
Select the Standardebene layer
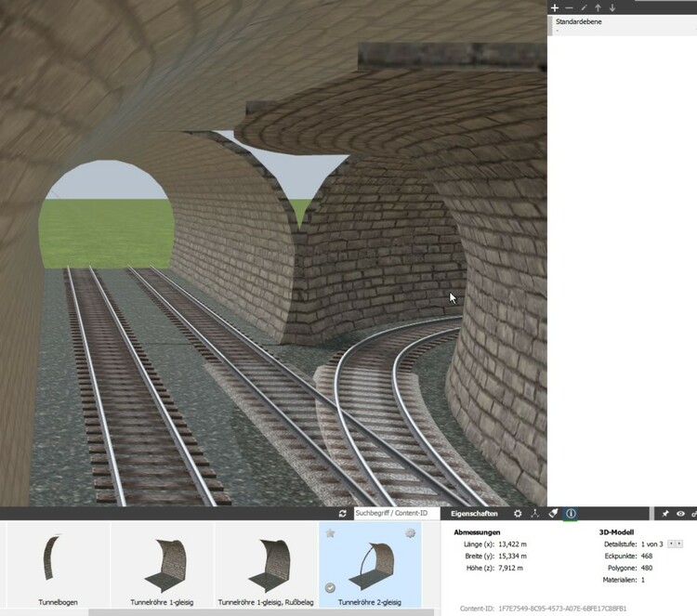click(x=623, y=25)
